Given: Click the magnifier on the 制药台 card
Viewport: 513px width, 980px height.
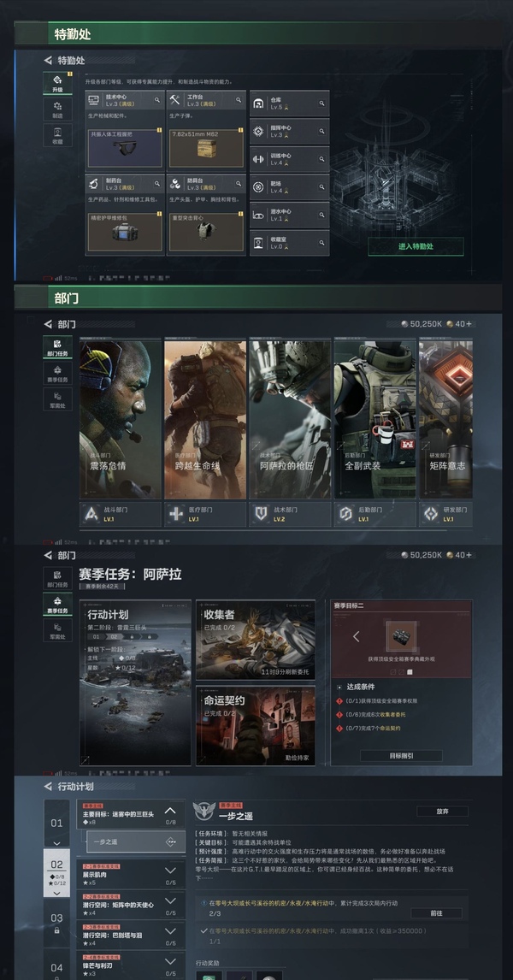Looking at the screenshot, I should point(156,184).
